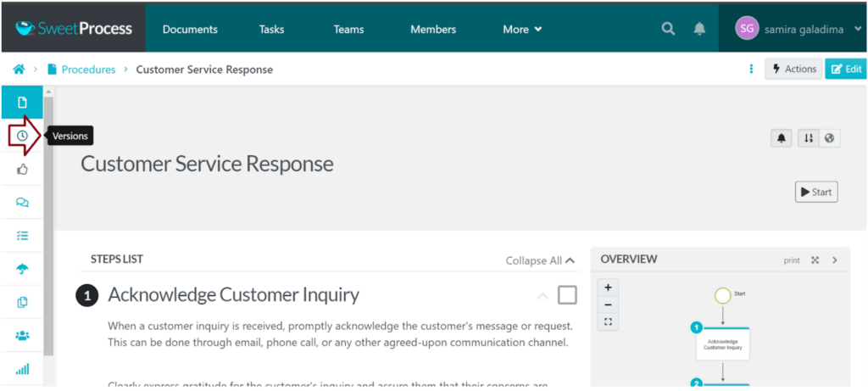Check the Acknowledge Customer Inquiry step checkbox
Image resolution: width=868 pixels, height=391 pixels.
tap(567, 295)
